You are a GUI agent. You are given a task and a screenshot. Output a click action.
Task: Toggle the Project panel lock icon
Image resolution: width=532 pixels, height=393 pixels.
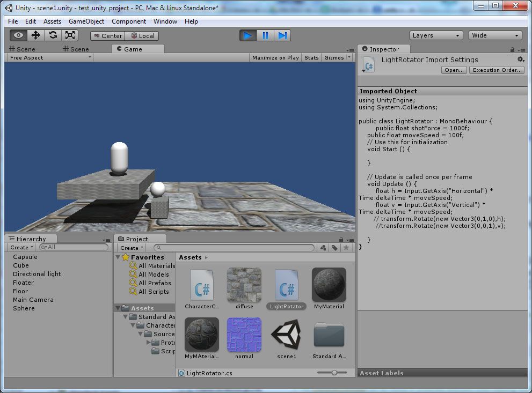tap(341, 240)
